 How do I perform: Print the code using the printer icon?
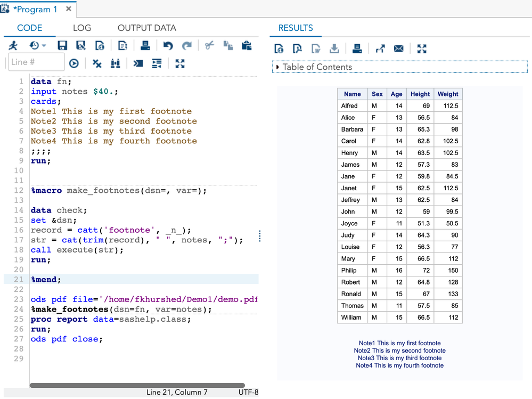click(x=145, y=46)
